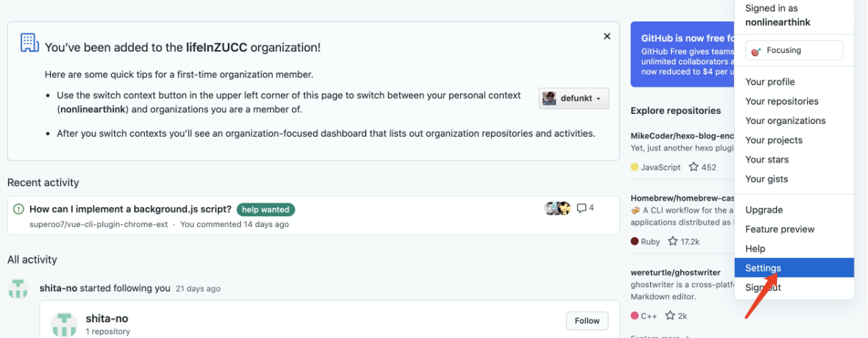Open the Feature preview menu entry

click(x=780, y=229)
